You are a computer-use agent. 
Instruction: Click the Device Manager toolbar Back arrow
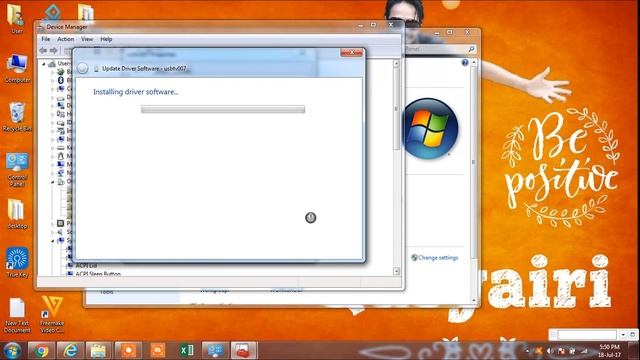43,51
